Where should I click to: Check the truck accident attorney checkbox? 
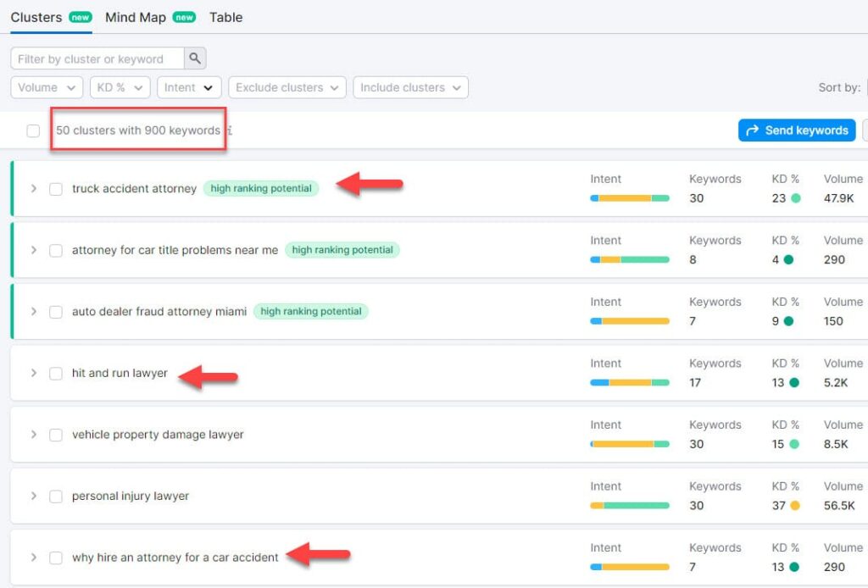(56, 189)
